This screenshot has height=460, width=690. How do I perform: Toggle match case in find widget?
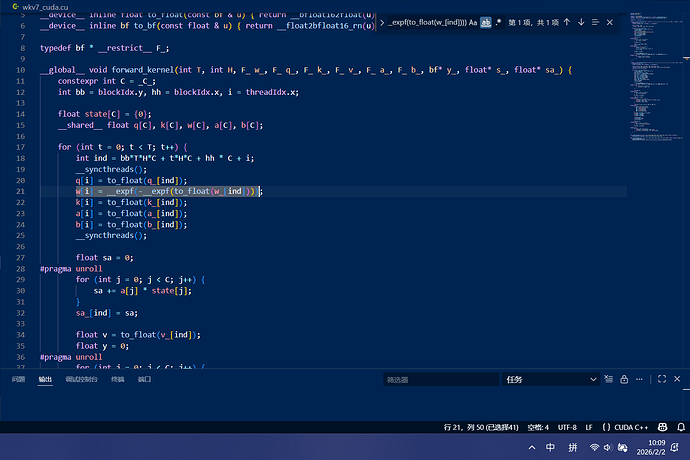point(472,21)
